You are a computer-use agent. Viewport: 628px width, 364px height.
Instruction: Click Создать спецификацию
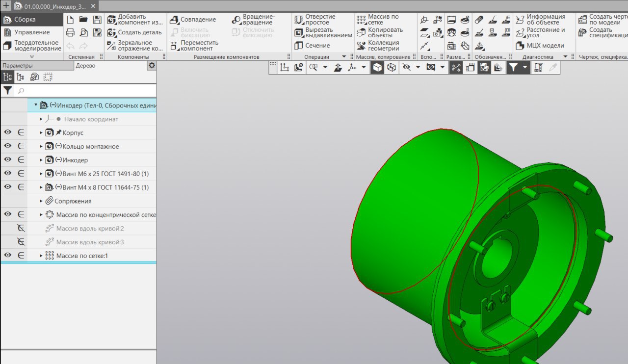603,32
